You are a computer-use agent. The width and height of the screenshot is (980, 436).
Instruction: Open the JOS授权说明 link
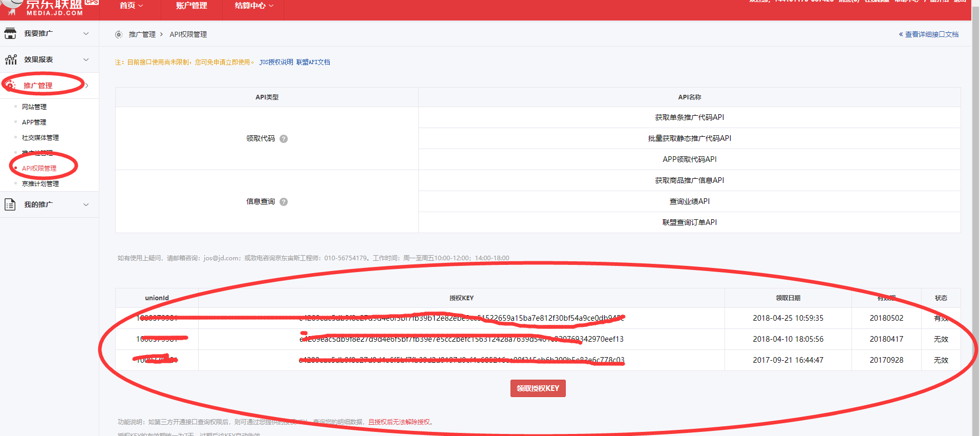pyautogui.click(x=276, y=62)
